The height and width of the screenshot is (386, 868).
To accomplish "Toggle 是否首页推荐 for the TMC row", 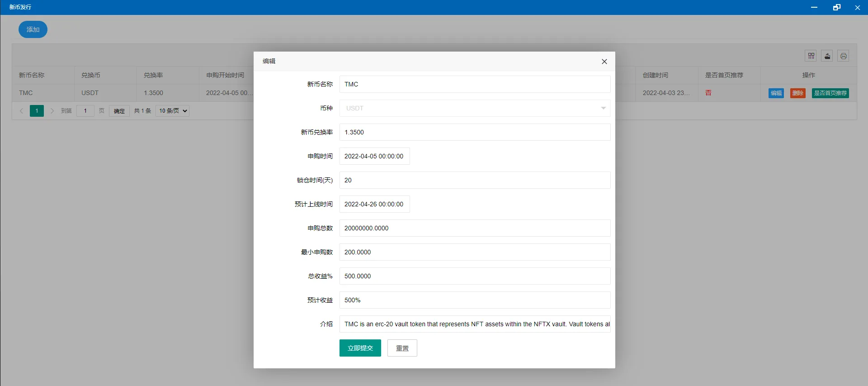I will coord(830,93).
